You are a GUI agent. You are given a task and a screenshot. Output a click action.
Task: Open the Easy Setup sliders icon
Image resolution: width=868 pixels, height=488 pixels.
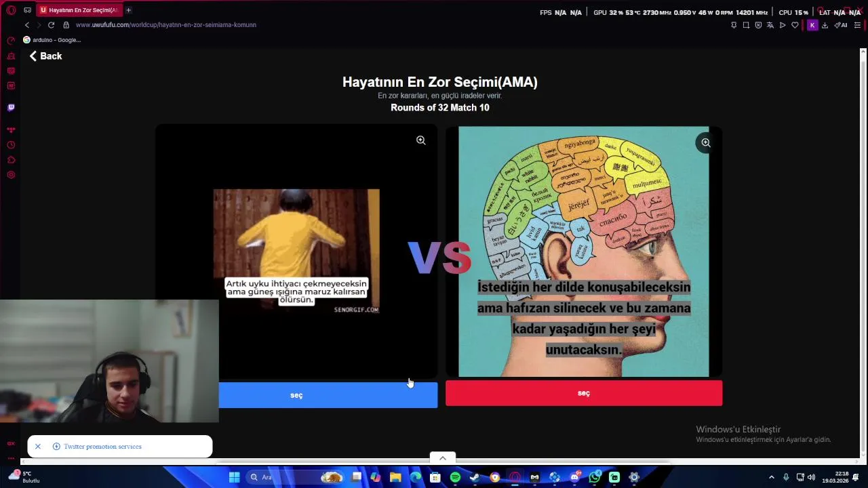tap(857, 25)
